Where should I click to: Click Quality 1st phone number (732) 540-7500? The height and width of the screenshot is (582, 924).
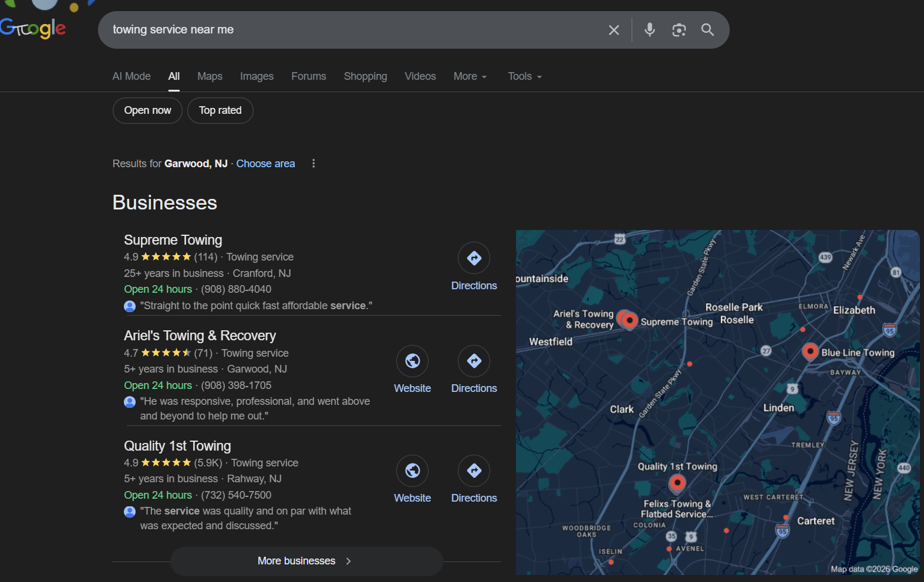(236, 495)
